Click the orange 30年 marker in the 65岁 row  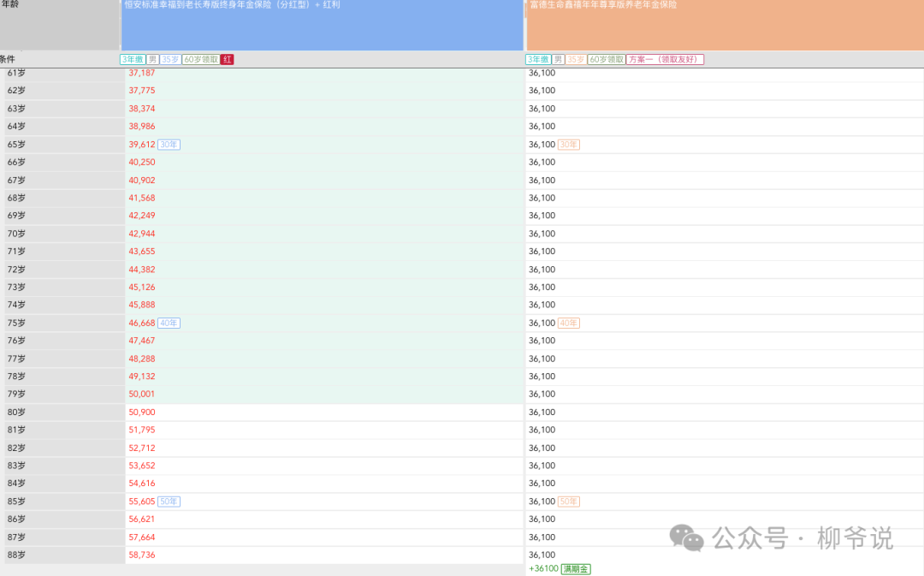(569, 145)
